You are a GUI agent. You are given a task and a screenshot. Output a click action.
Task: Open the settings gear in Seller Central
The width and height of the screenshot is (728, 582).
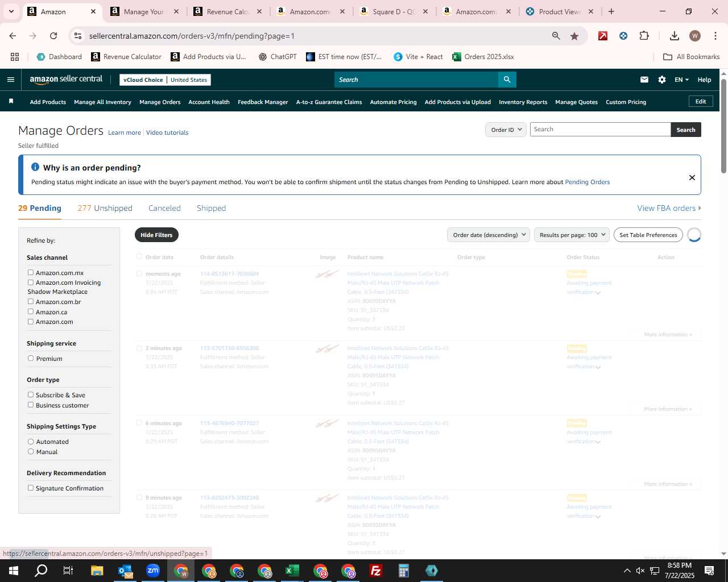(662, 80)
